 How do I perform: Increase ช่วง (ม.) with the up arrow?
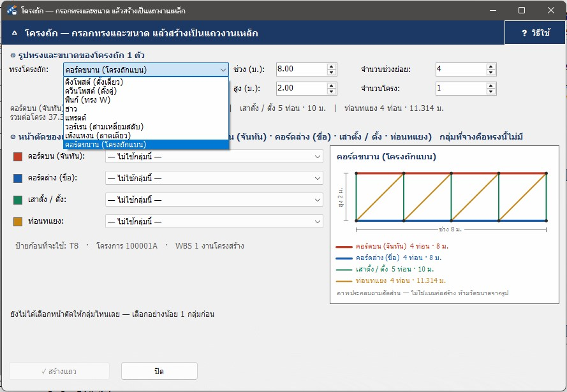point(332,66)
